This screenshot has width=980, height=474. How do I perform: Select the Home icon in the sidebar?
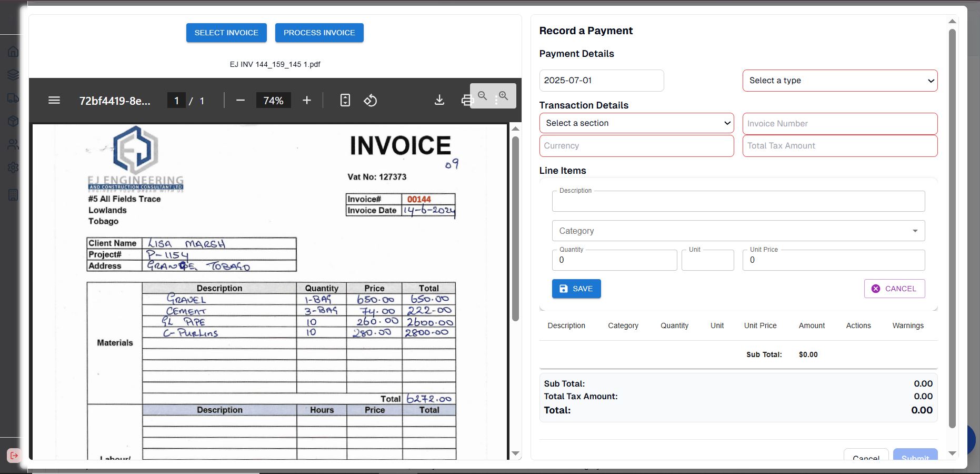point(13,51)
